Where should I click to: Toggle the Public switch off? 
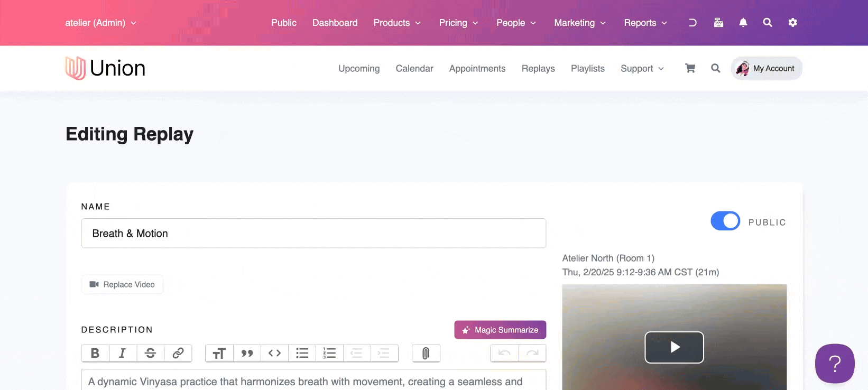725,221
